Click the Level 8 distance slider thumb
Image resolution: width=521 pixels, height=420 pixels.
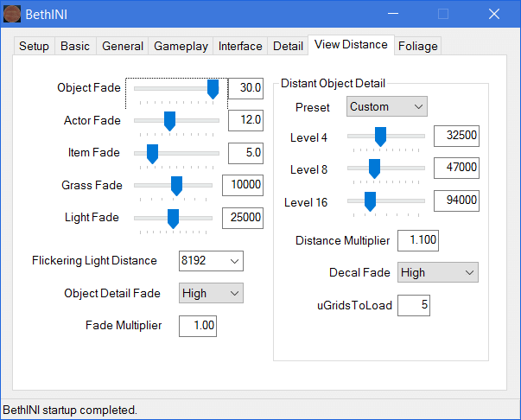click(374, 168)
